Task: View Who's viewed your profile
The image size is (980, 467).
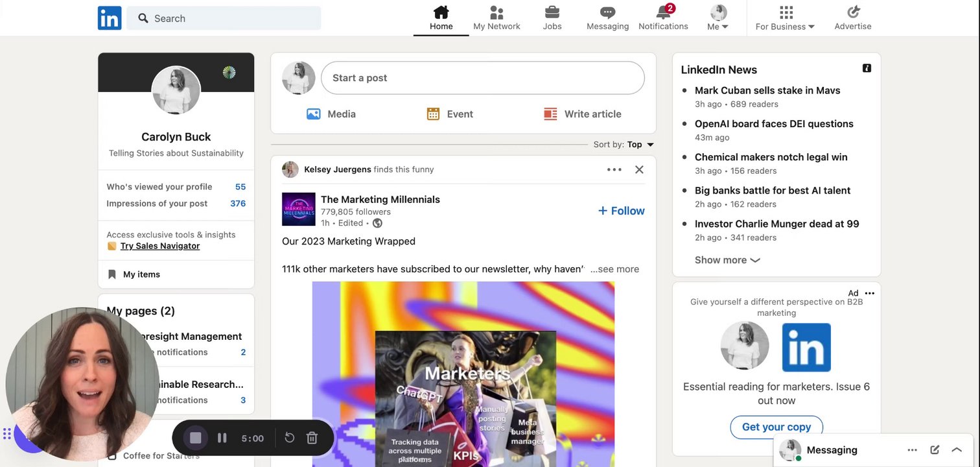Action: point(176,187)
